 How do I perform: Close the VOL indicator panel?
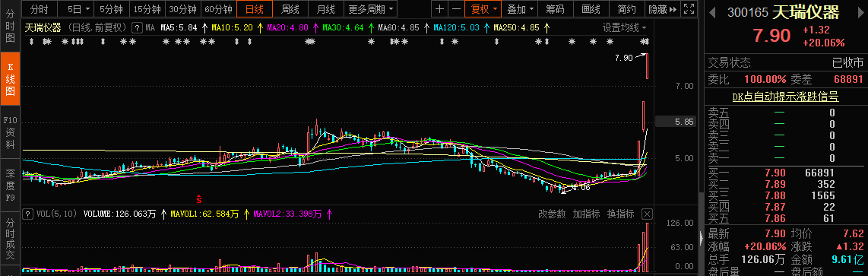[647, 214]
